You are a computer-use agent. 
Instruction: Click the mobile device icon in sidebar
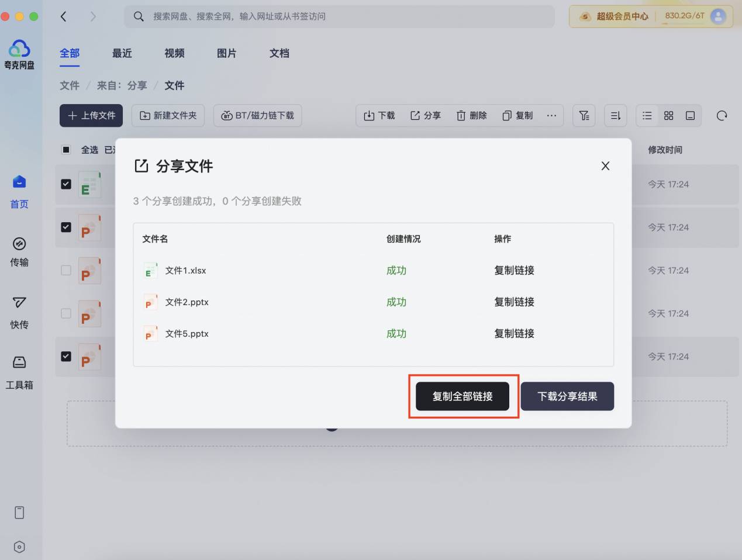tap(19, 513)
